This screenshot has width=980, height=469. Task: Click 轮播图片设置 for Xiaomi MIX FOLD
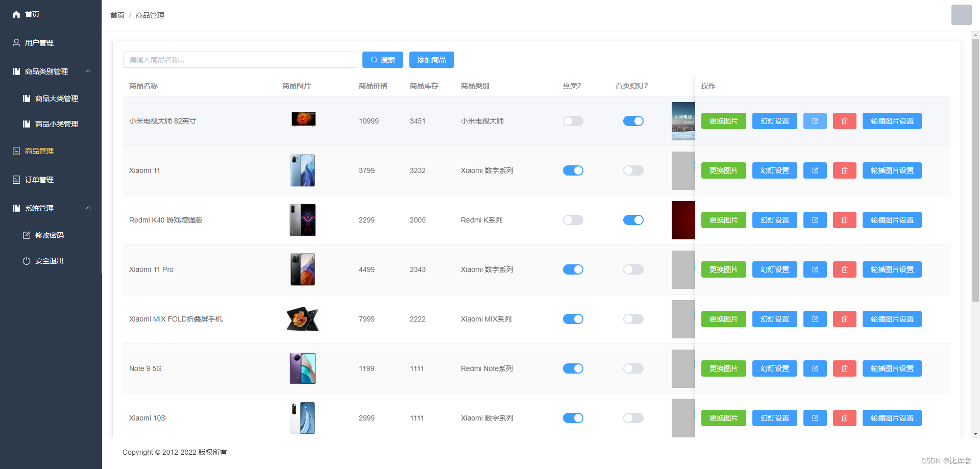(892, 319)
